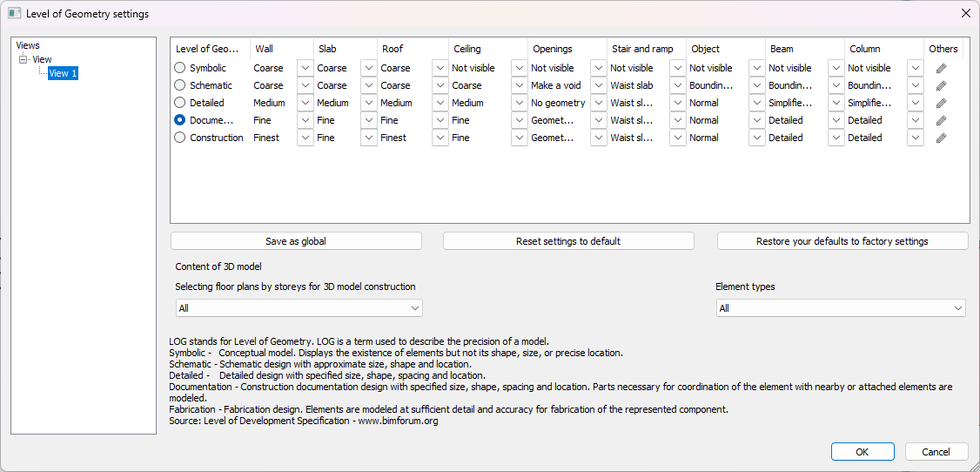The image size is (980, 472).
Task: Click the pencil icon in the Construction row
Action: [x=941, y=138]
